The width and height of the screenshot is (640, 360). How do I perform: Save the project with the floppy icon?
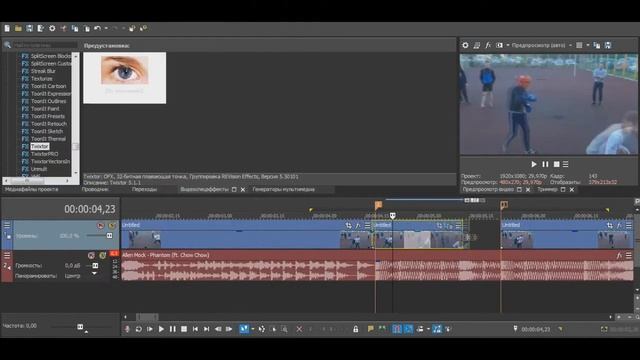[x=29, y=28]
